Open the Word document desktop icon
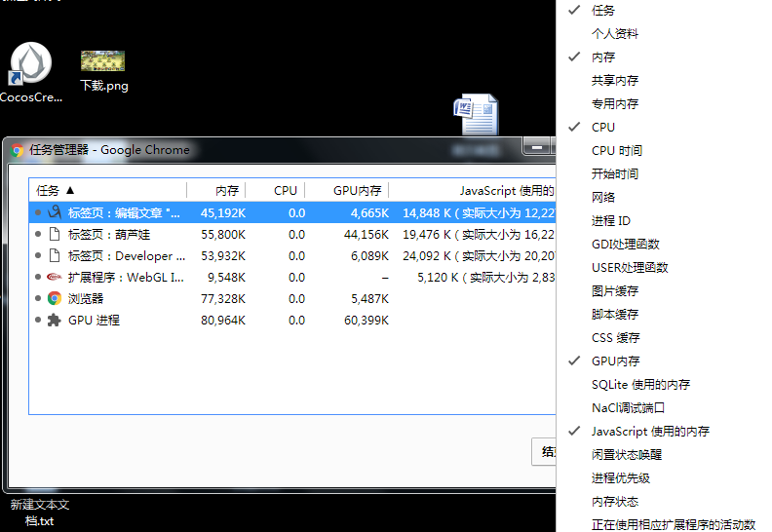Image resolution: width=772 pixels, height=532 pixels. [476, 114]
